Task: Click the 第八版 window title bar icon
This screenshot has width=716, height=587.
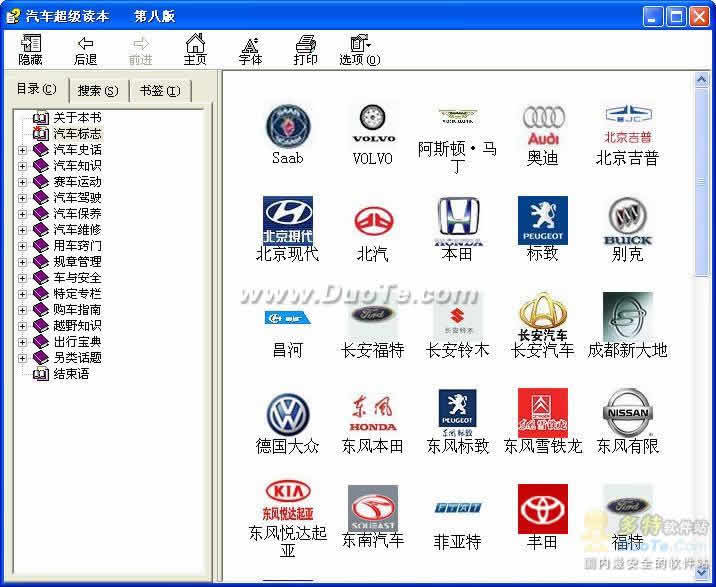Action: (14, 16)
